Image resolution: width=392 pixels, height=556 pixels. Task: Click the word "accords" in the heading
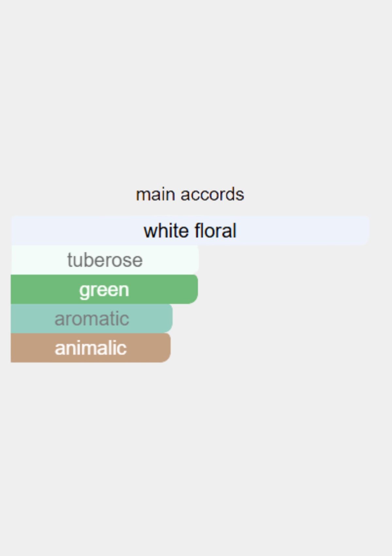click(x=212, y=194)
